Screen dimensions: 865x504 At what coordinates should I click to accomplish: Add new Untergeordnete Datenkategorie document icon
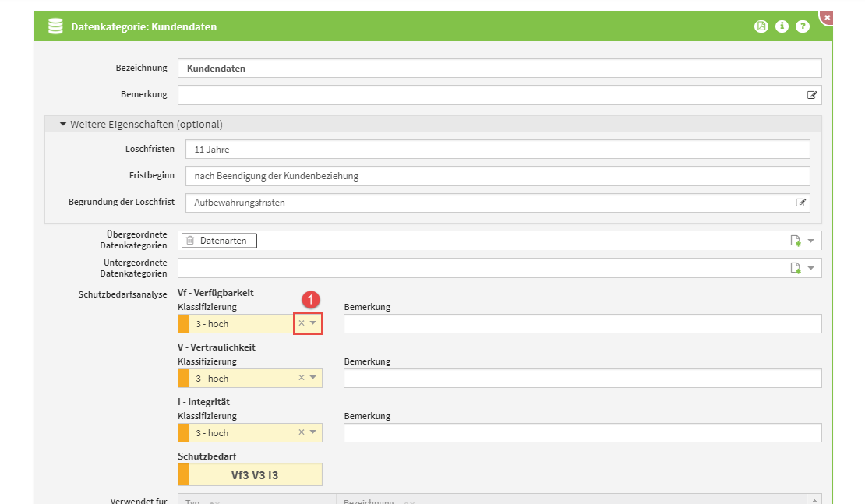[796, 268]
